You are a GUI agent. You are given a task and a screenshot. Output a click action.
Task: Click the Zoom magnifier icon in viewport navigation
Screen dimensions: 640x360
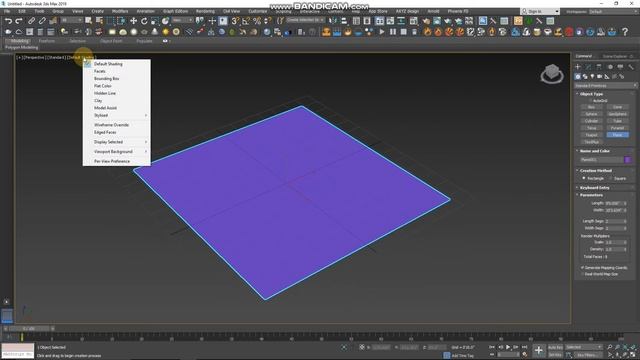(610, 347)
